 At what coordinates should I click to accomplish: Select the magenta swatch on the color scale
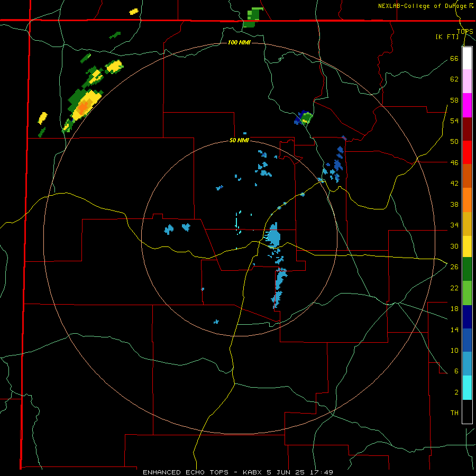click(467, 105)
